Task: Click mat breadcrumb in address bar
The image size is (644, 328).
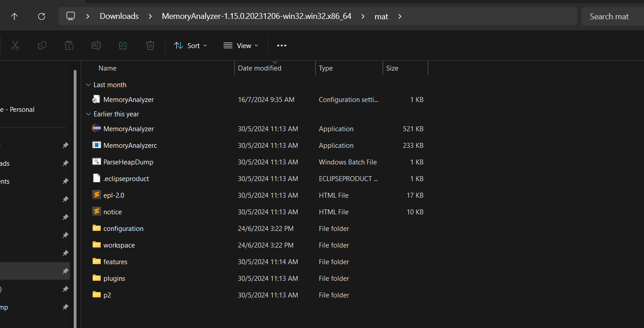Action: tap(381, 16)
